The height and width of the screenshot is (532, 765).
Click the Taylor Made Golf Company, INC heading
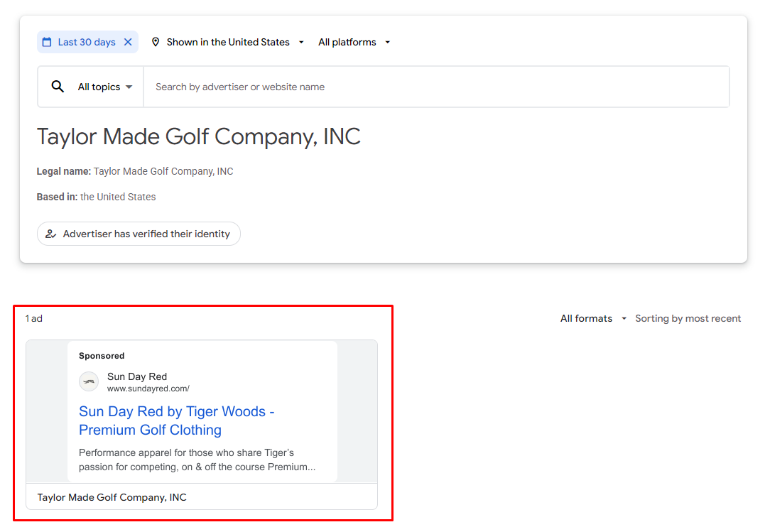(199, 136)
